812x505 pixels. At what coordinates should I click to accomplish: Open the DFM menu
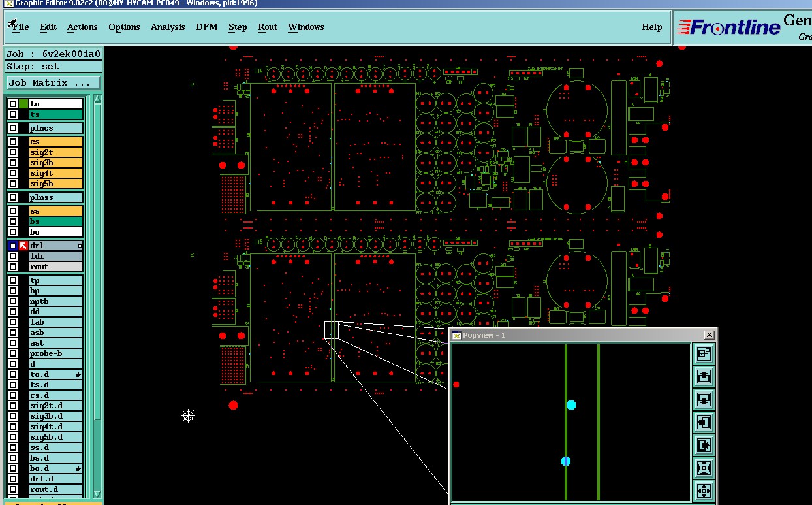[207, 27]
